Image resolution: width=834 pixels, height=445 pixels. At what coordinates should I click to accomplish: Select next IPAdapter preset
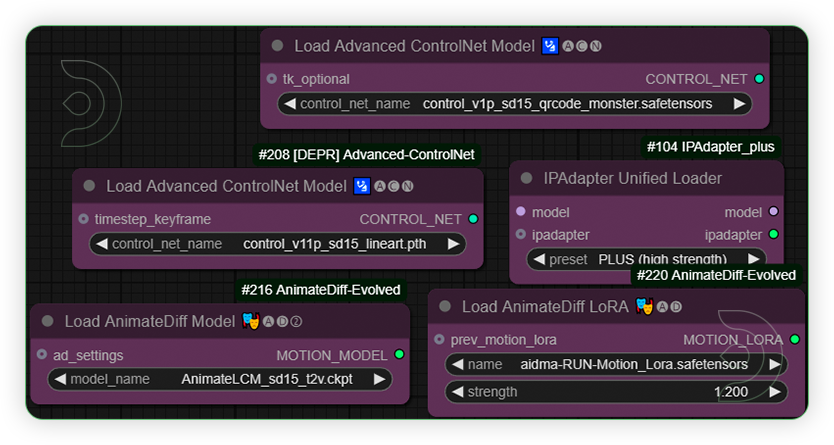754,259
